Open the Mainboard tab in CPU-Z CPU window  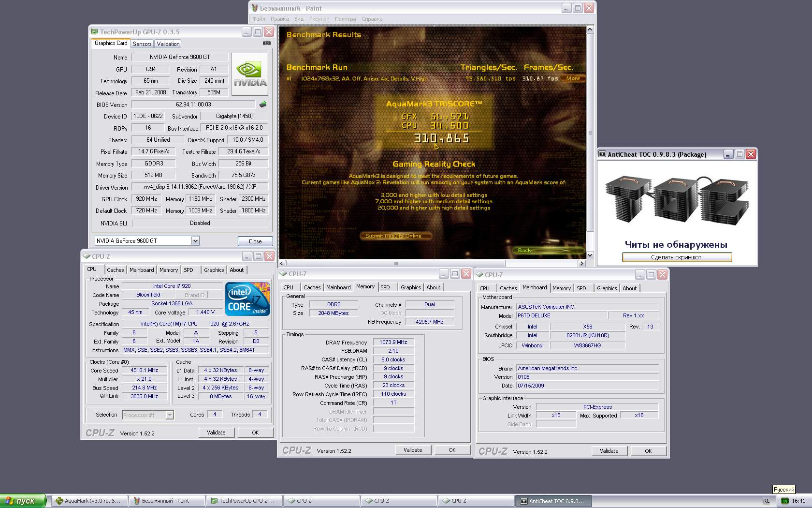click(142, 270)
